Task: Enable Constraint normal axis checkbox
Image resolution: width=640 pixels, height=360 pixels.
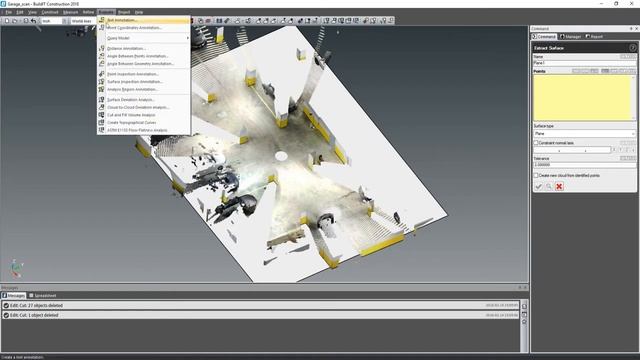Action: [536, 143]
